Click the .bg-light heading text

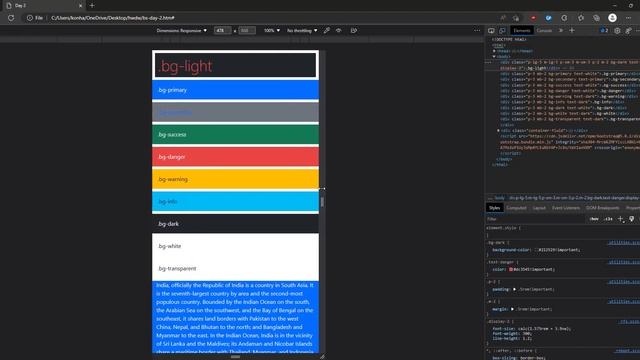click(185, 66)
